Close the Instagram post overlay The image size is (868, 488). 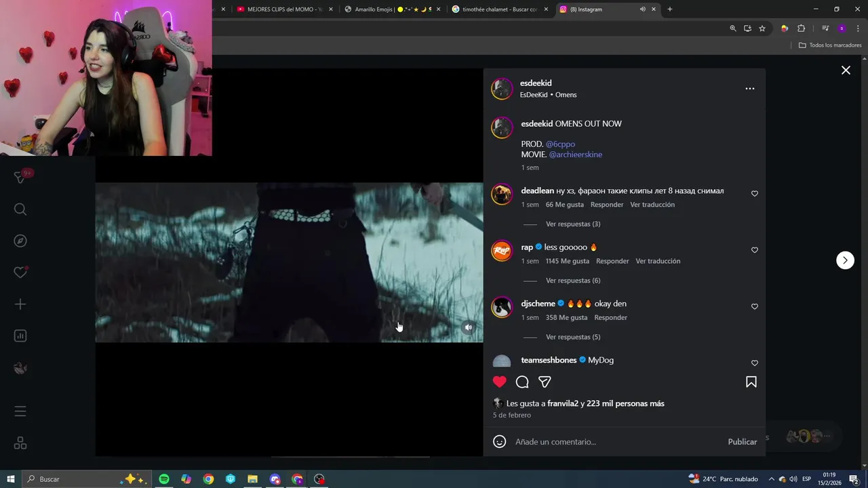pos(846,70)
